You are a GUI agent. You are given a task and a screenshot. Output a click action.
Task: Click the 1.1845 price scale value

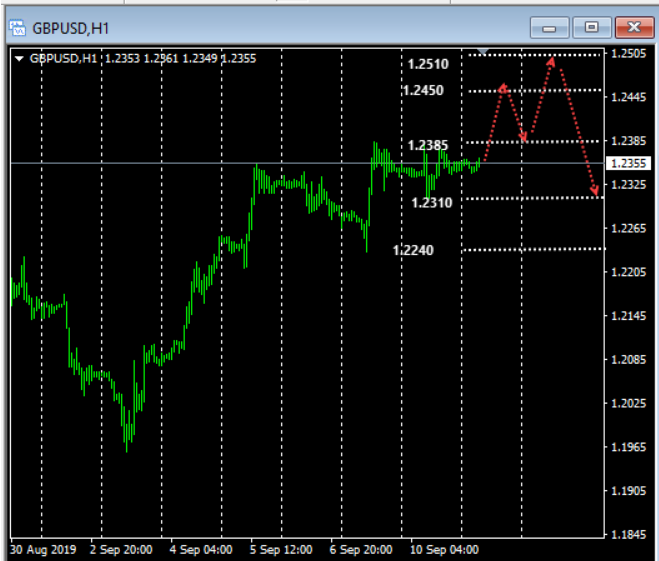point(629,535)
